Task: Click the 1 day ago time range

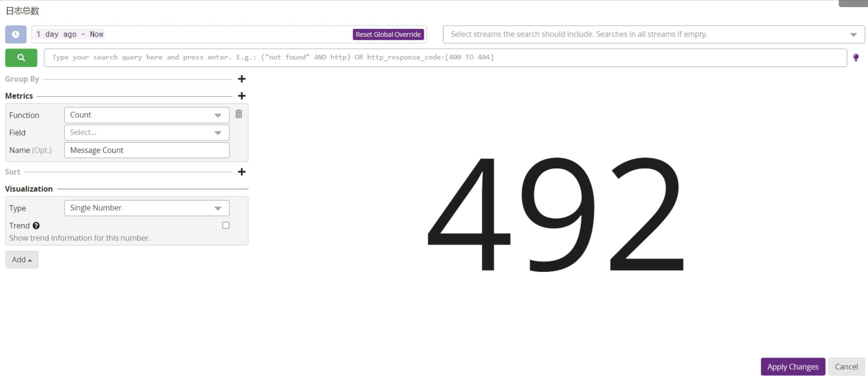Action: tap(70, 34)
